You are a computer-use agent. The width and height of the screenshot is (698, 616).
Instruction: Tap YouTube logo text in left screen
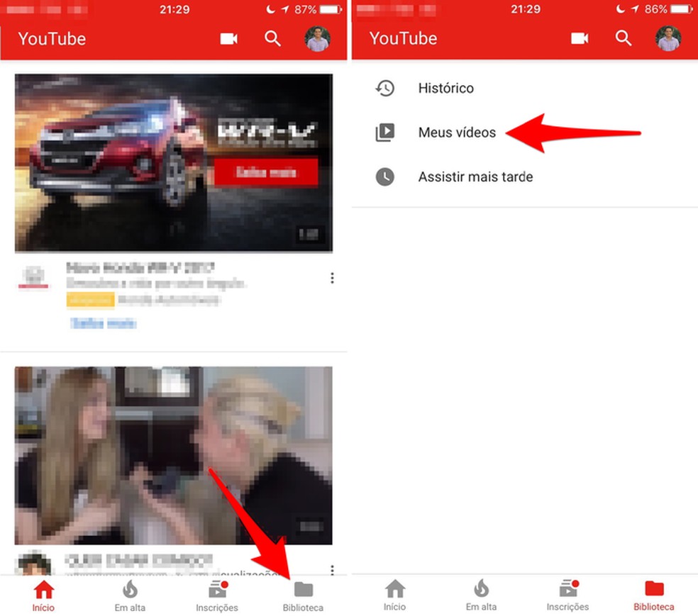(52, 39)
